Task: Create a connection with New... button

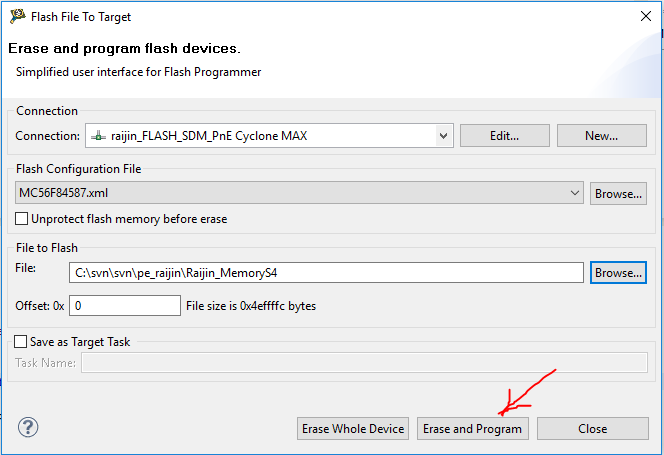Action: [601, 135]
